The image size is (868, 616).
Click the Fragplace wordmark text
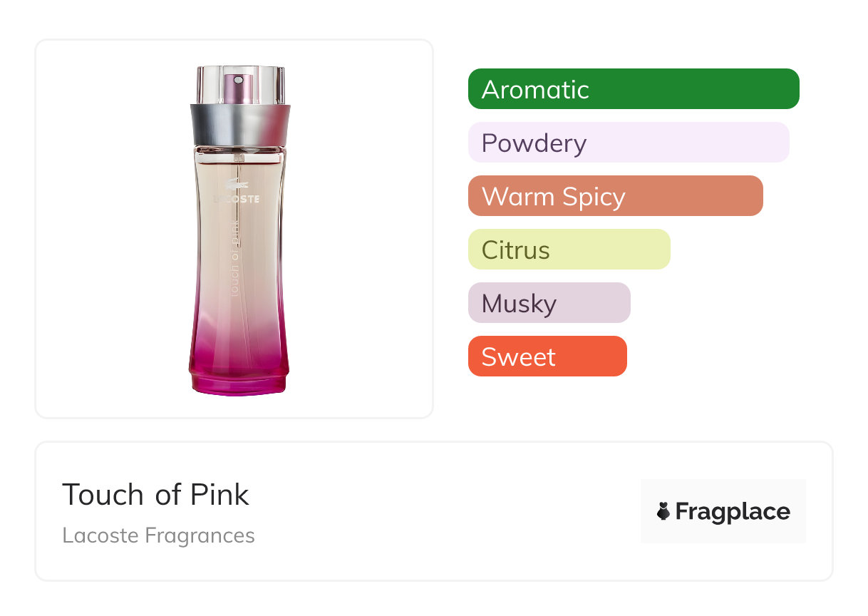tap(733, 512)
